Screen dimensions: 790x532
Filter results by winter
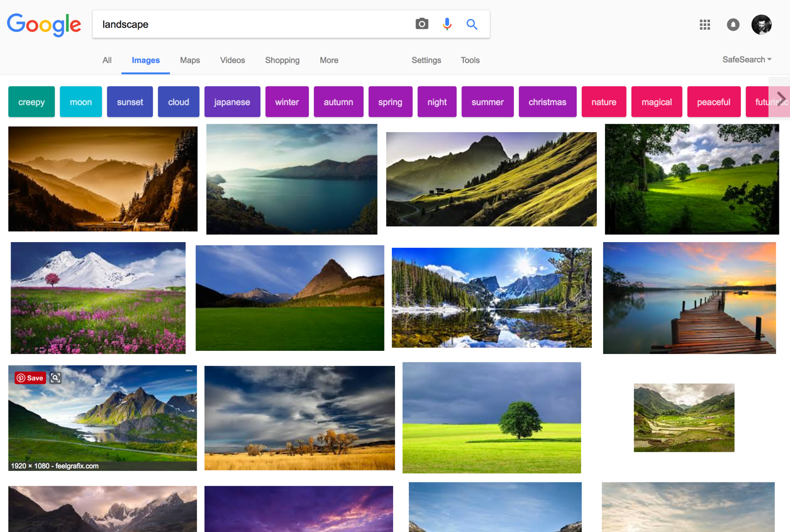(287, 102)
